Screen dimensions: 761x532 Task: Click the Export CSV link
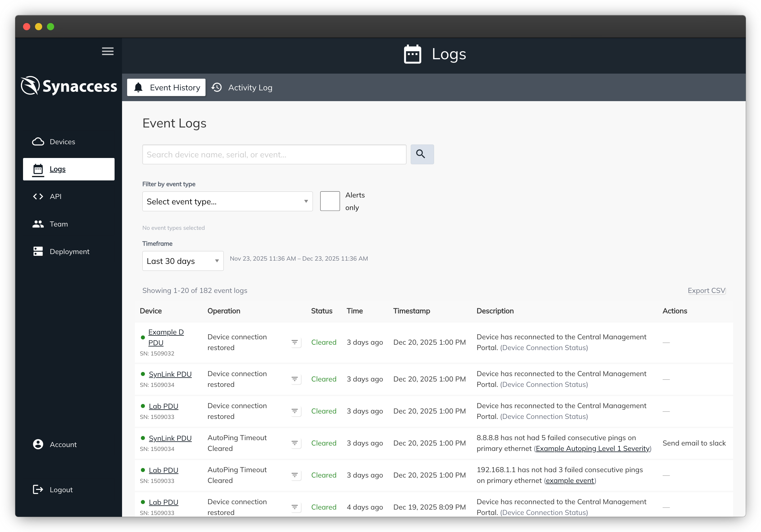pos(706,291)
